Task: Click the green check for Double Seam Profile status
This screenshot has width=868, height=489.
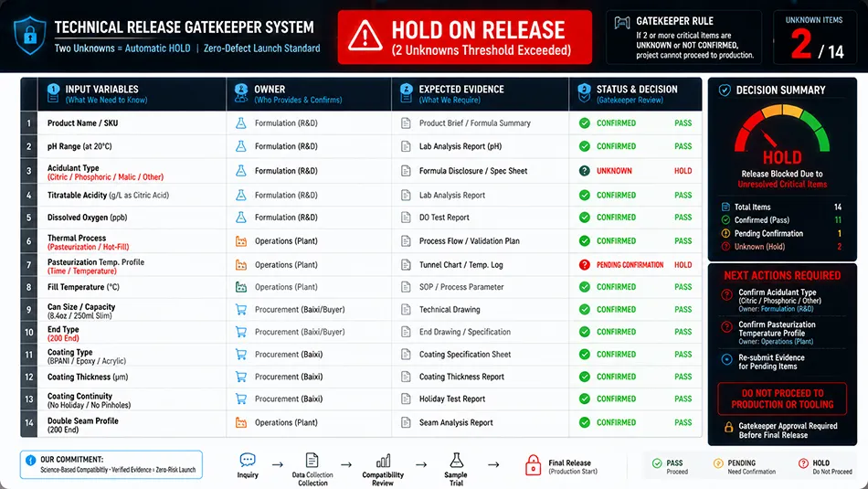Action: (x=585, y=422)
